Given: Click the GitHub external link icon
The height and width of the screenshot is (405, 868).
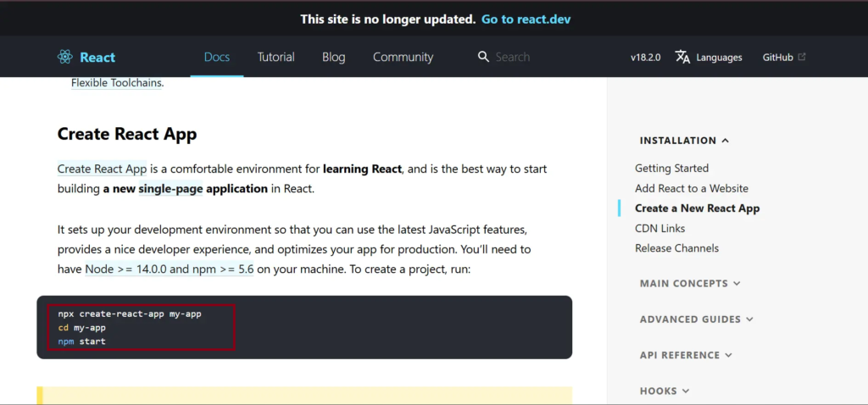Looking at the screenshot, I should (802, 57).
